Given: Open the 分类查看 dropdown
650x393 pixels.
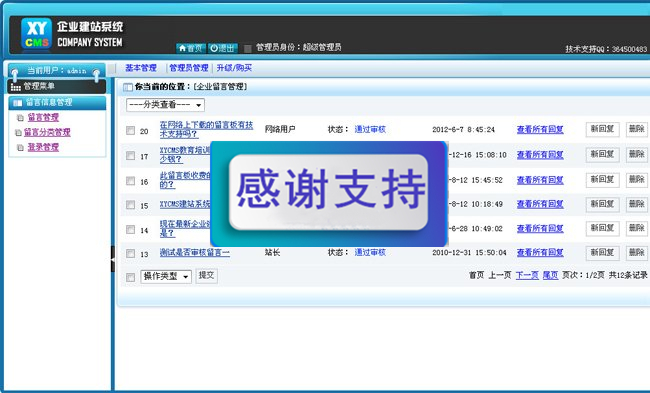Looking at the screenshot, I should click(x=165, y=105).
